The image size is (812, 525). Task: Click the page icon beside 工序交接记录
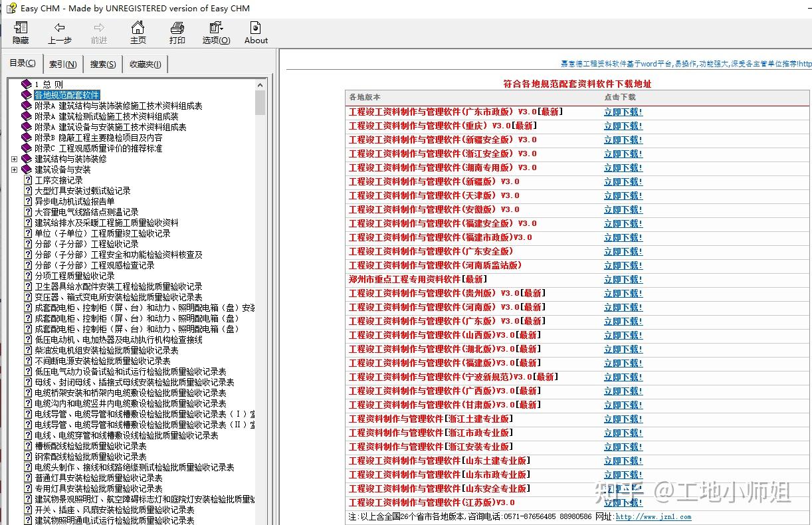point(28,180)
